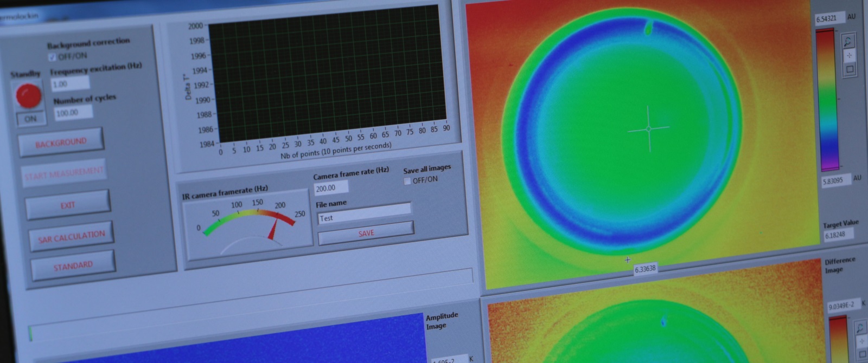Select the zoom tool beside the Difference Image
The width and height of the screenshot is (868, 363).
pos(860,328)
